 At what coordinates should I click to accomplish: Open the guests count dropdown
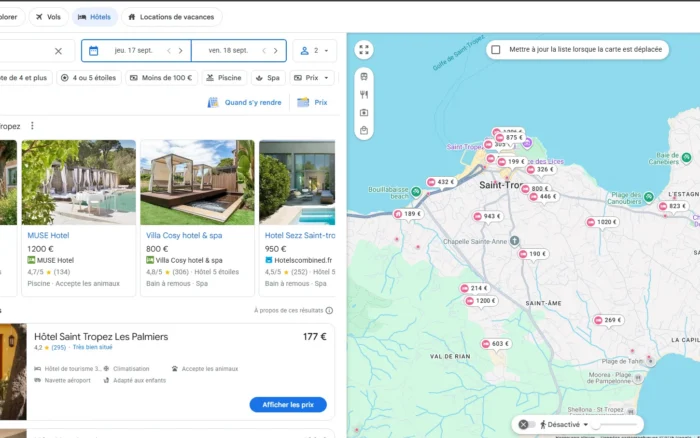pyautogui.click(x=315, y=51)
